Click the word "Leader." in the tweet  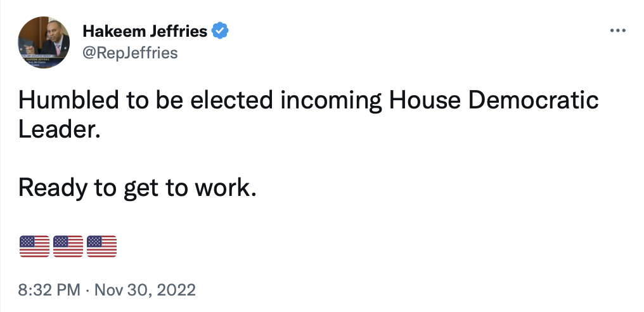click(59, 131)
